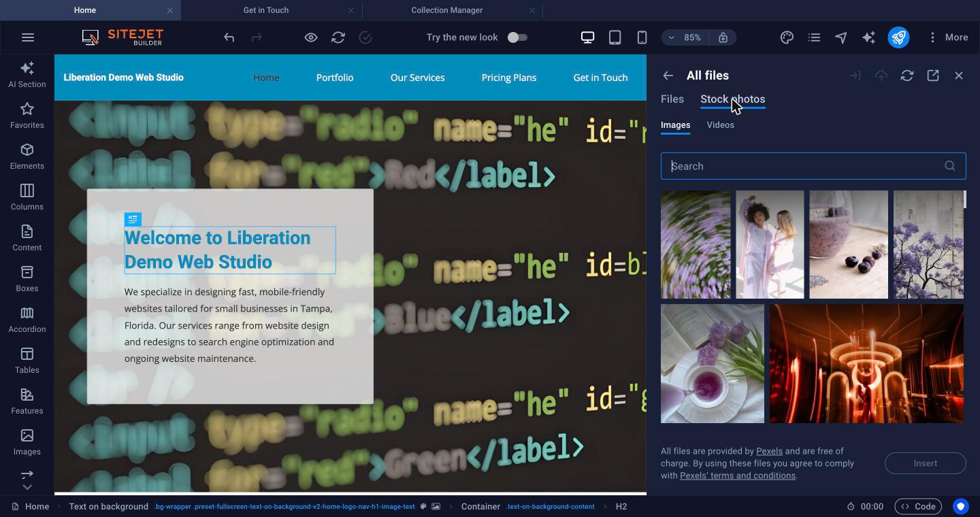Open the Design color palette icon

(x=787, y=37)
